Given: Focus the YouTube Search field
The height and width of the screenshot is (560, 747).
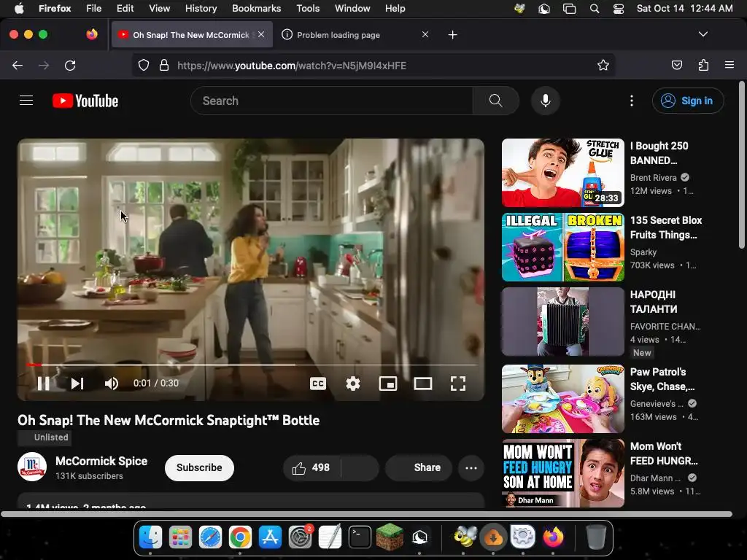Looking at the screenshot, I should coord(332,101).
